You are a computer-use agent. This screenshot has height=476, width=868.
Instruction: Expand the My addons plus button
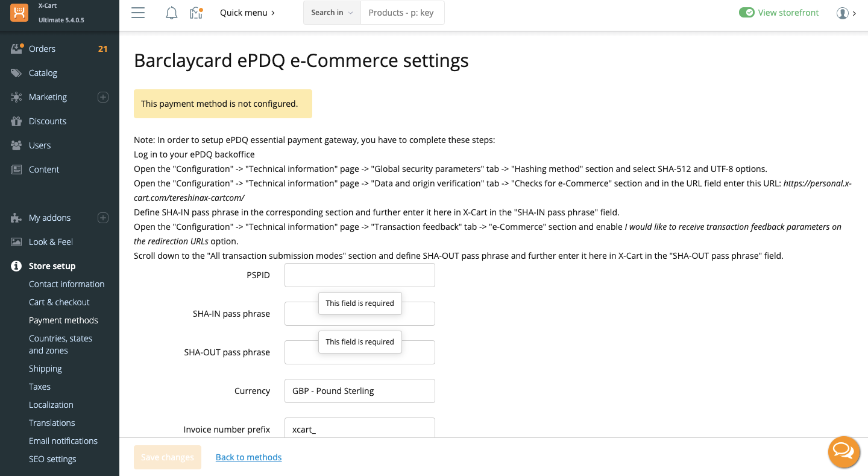(103, 218)
